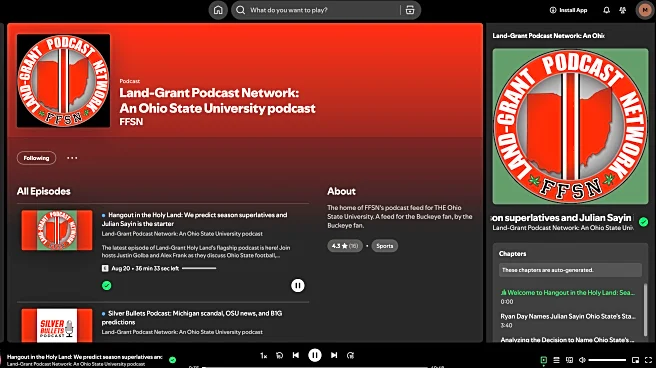
Task: Jump to 'Welcome to Hangout in the Holy Land' chapter
Action: [x=567, y=296]
